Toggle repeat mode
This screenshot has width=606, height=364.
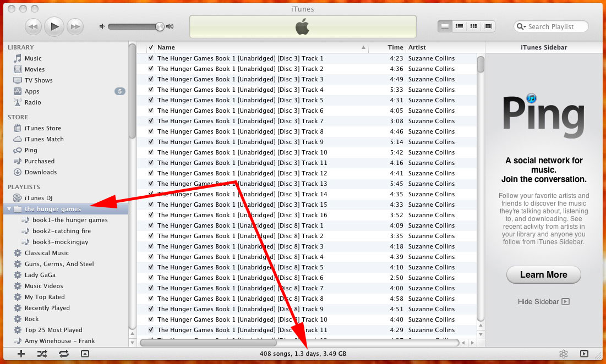pyautogui.click(x=64, y=354)
